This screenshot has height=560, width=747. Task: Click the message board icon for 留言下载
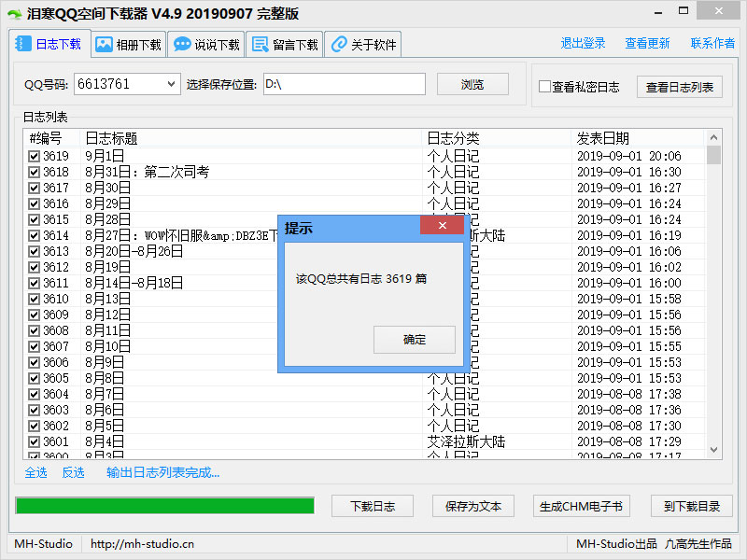(261, 44)
